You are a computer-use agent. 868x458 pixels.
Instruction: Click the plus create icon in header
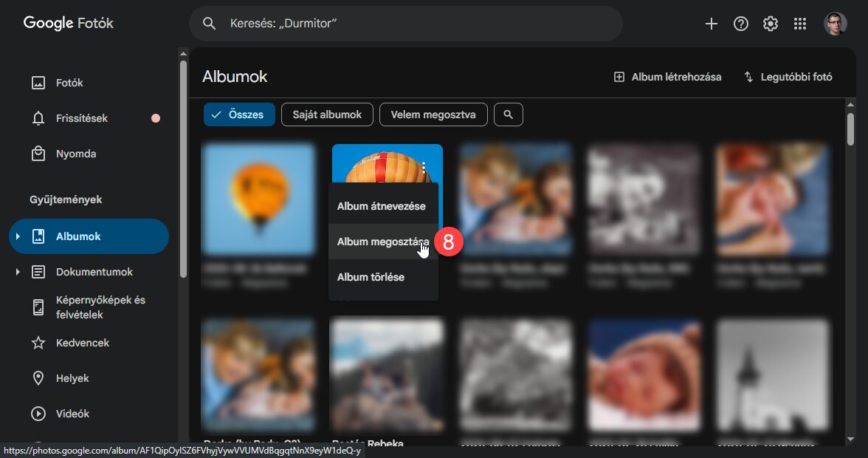[x=711, y=24]
